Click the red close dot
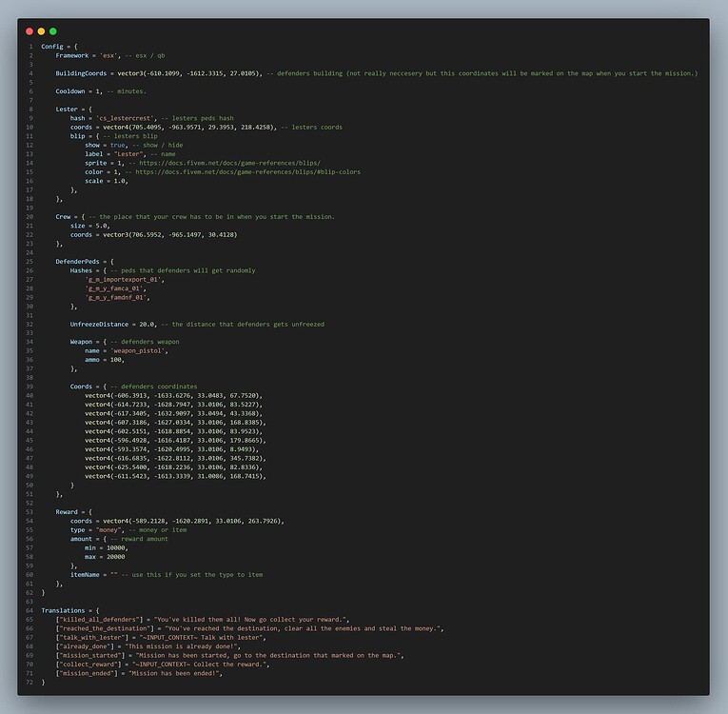This screenshot has height=714, width=728. pos(30,31)
